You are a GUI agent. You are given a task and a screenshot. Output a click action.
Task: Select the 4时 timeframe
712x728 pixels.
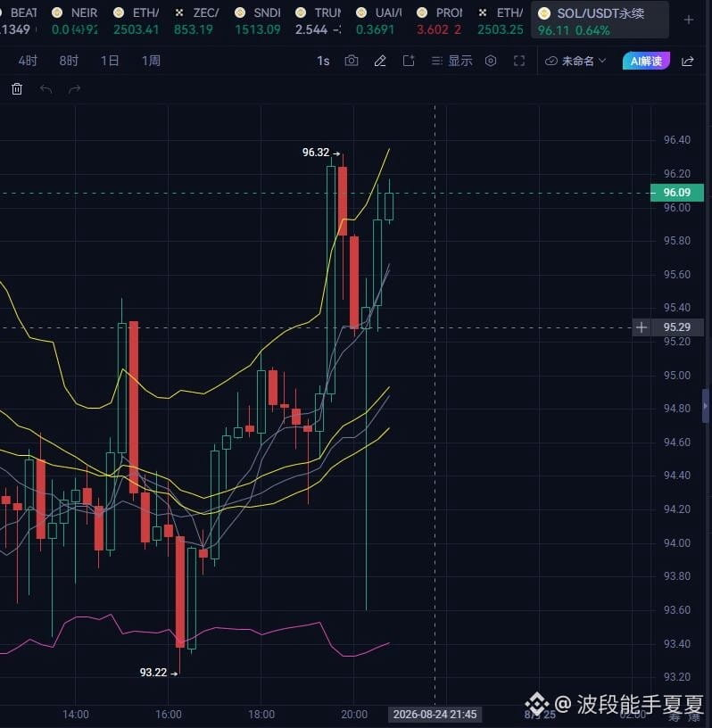pyautogui.click(x=28, y=61)
